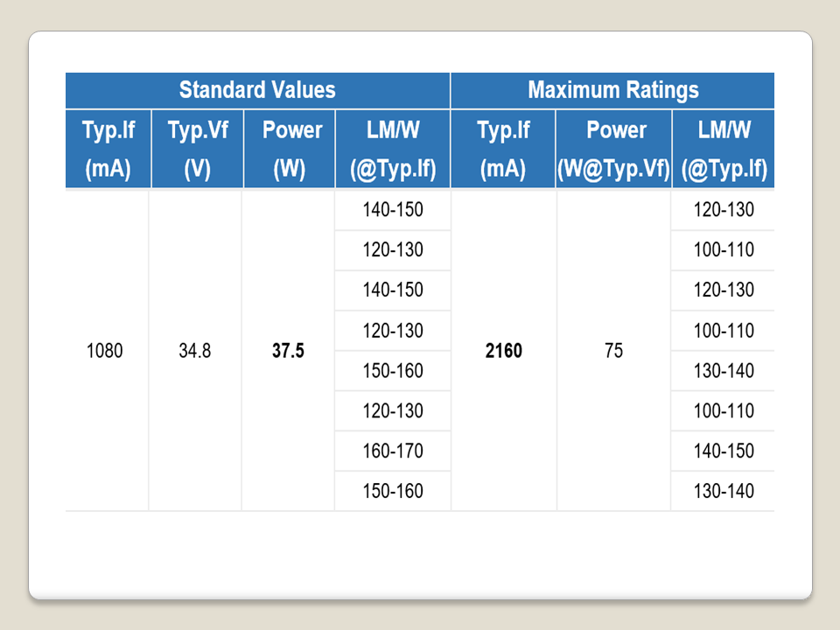Click the first 140-150 cell under Standard Values
Viewport: 840px width, 630px height.
[x=392, y=210]
